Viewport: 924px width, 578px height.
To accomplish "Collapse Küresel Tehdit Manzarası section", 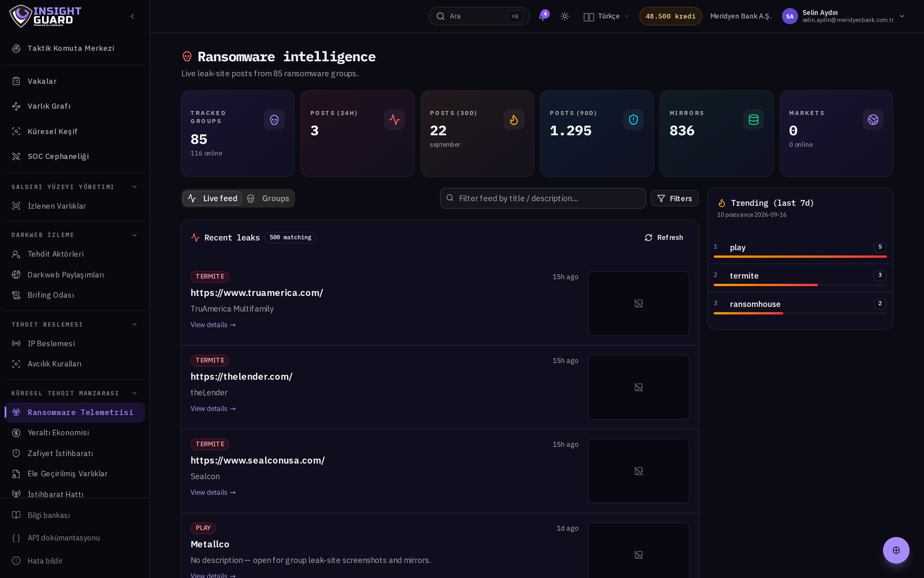I will [74, 393].
